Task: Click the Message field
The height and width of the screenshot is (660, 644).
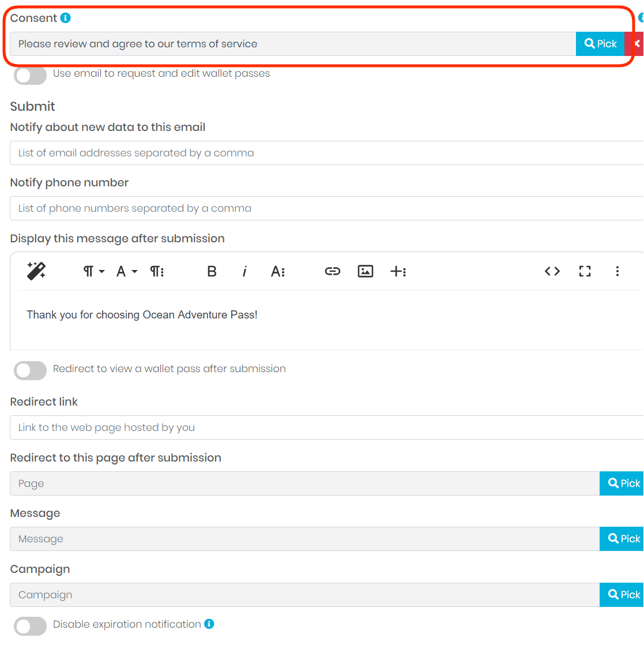Action: point(304,539)
